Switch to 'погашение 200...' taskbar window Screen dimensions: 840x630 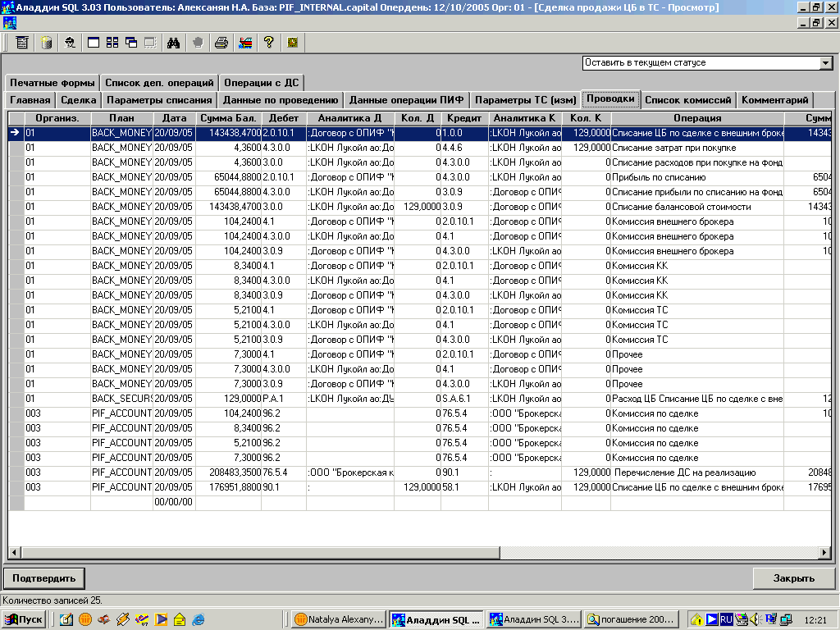[x=631, y=619]
